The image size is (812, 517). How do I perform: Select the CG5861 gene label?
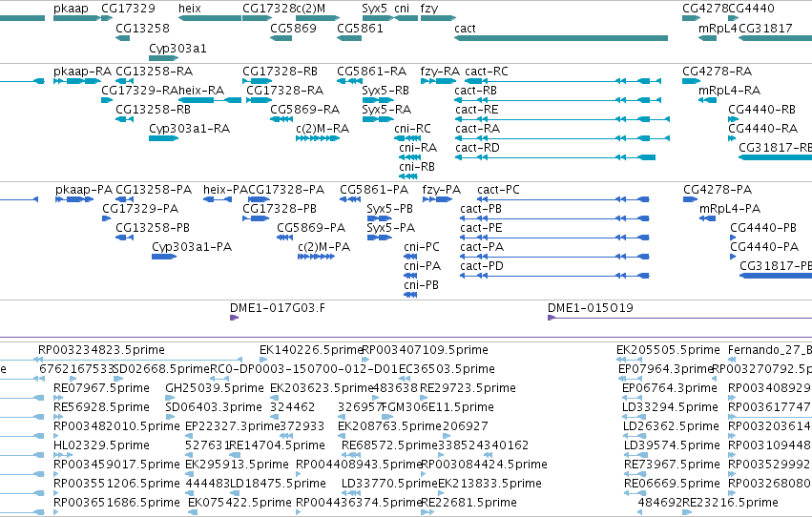tap(360, 28)
